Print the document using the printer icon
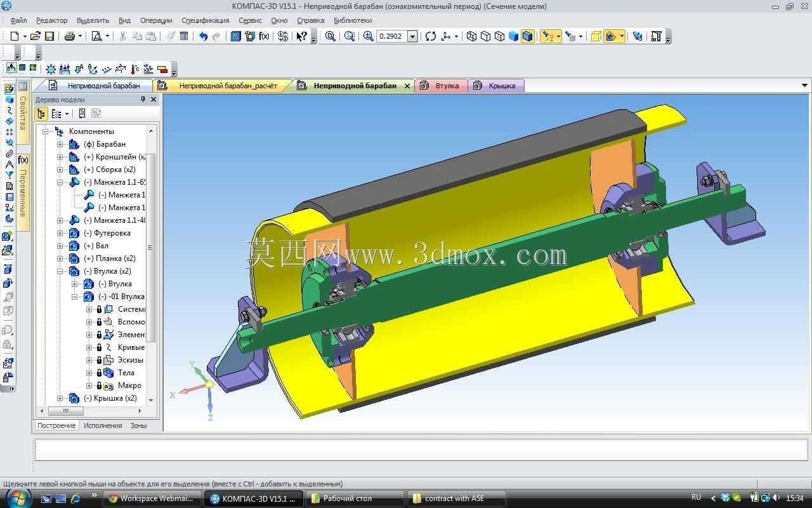The image size is (812, 508). pos(69,36)
